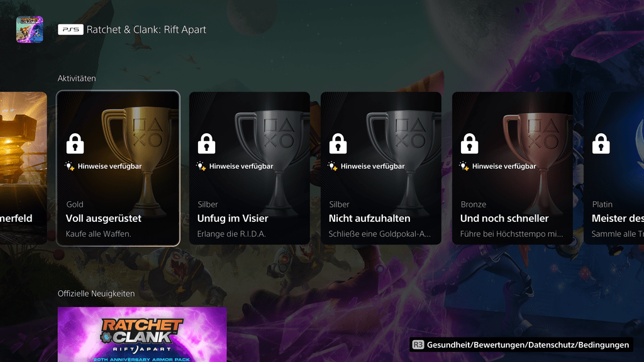Click lock icon on Nicht aufzuhalten card

(338, 144)
